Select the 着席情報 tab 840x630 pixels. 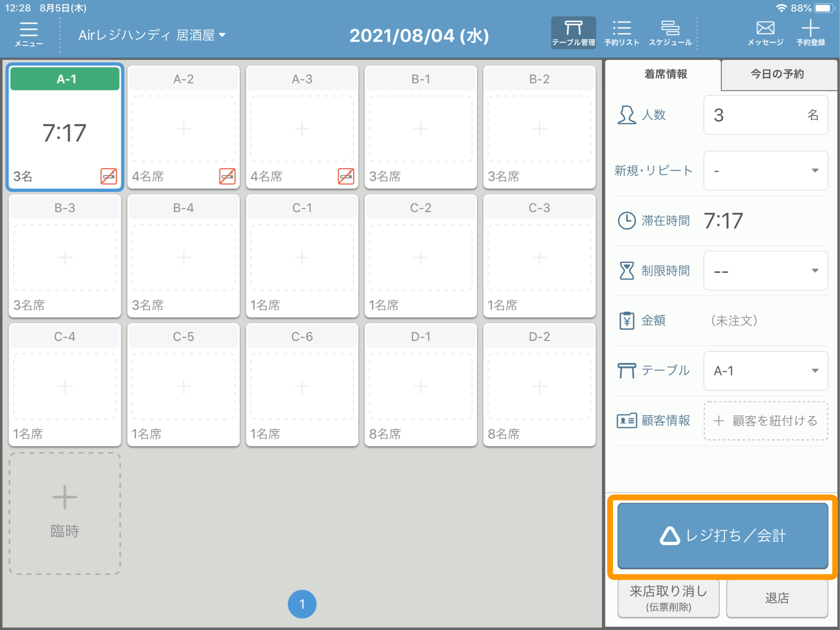click(x=665, y=74)
